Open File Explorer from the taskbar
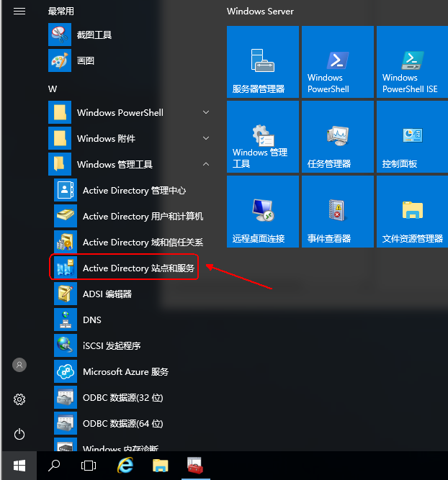 [161, 466]
